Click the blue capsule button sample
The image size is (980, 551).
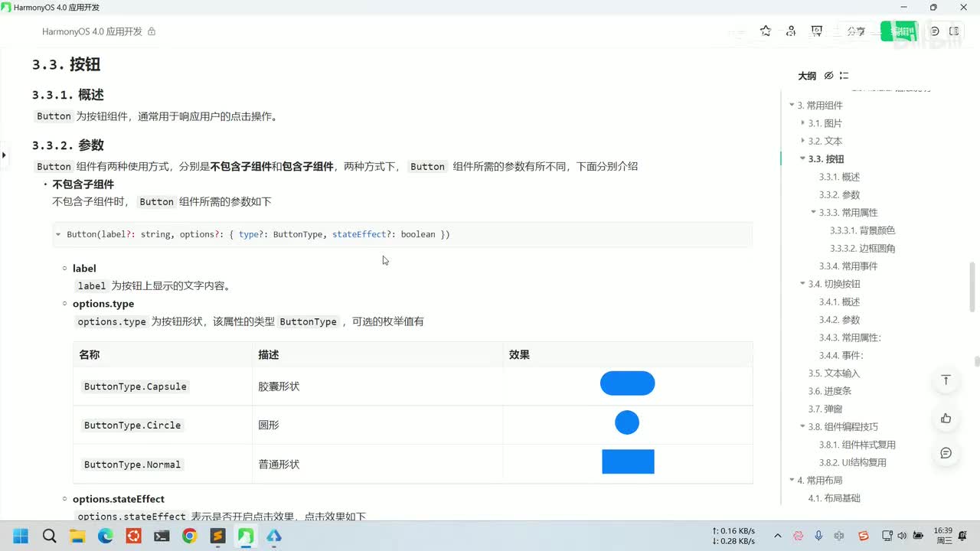628,383
